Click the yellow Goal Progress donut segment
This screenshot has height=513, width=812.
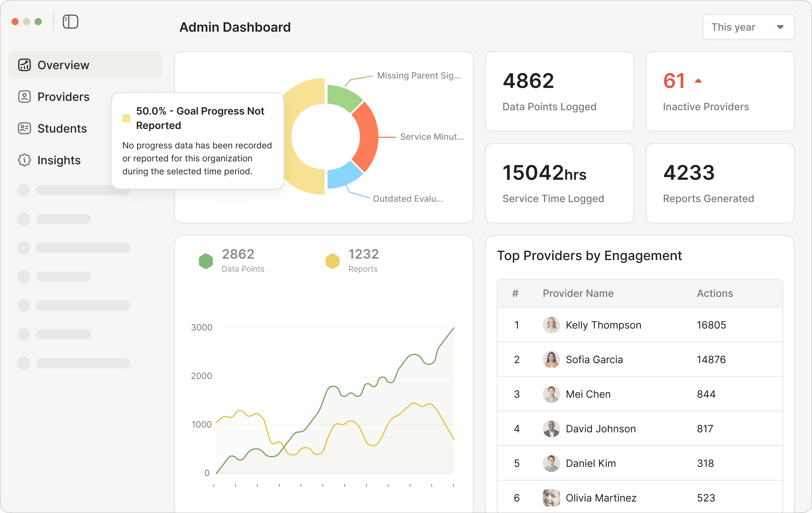[305, 180]
